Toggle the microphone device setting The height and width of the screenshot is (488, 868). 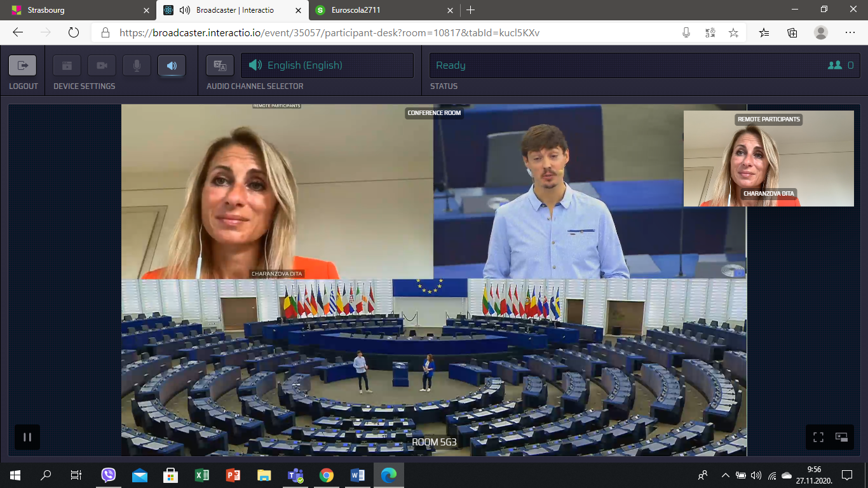pos(137,65)
